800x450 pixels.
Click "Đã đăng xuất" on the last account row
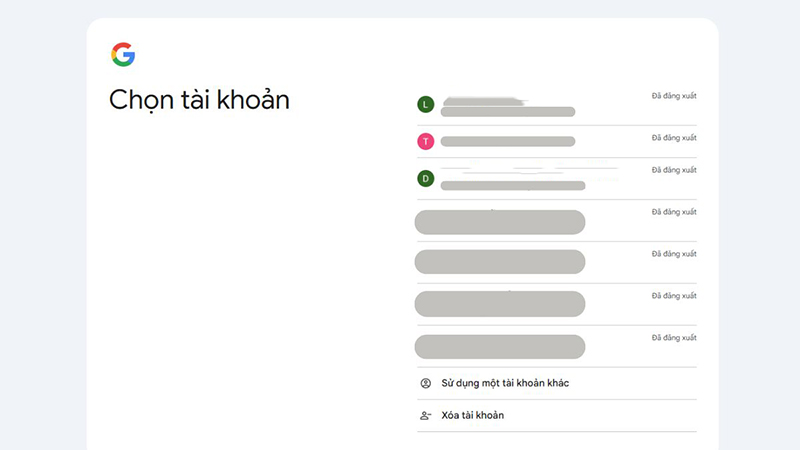coord(673,338)
